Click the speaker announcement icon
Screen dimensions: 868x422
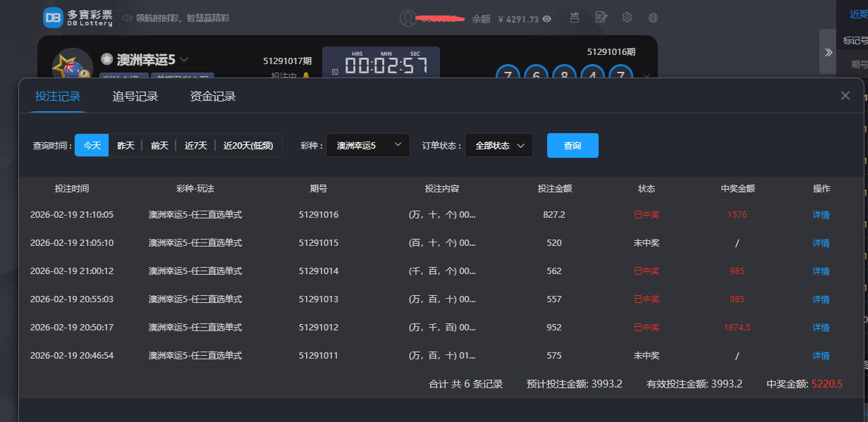click(127, 18)
